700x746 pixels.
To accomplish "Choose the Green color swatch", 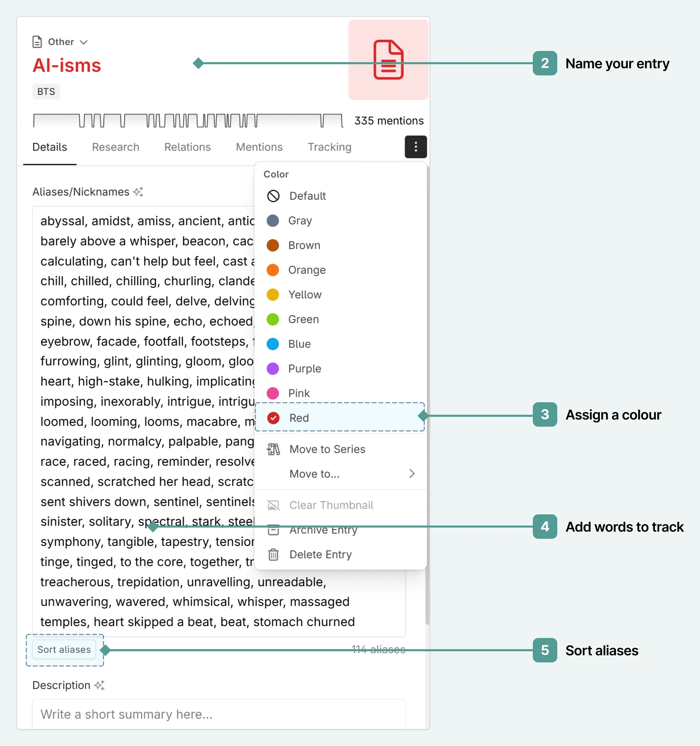I will click(x=273, y=319).
